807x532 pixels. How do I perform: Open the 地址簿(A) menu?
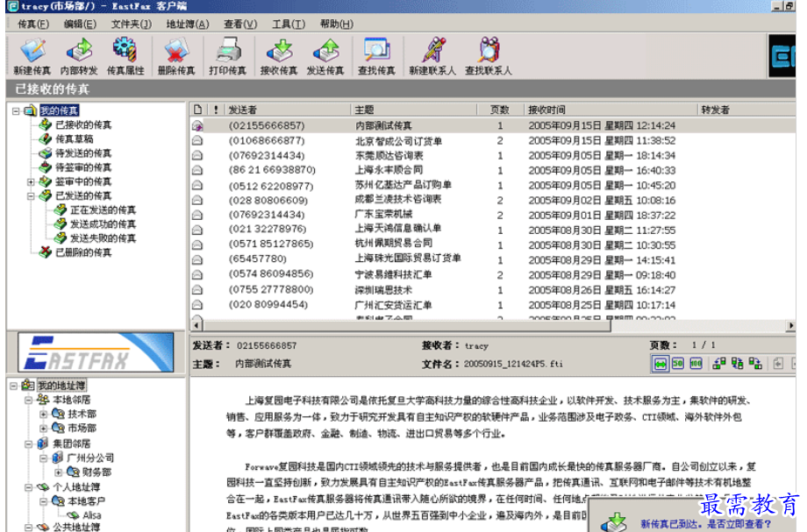(x=188, y=25)
